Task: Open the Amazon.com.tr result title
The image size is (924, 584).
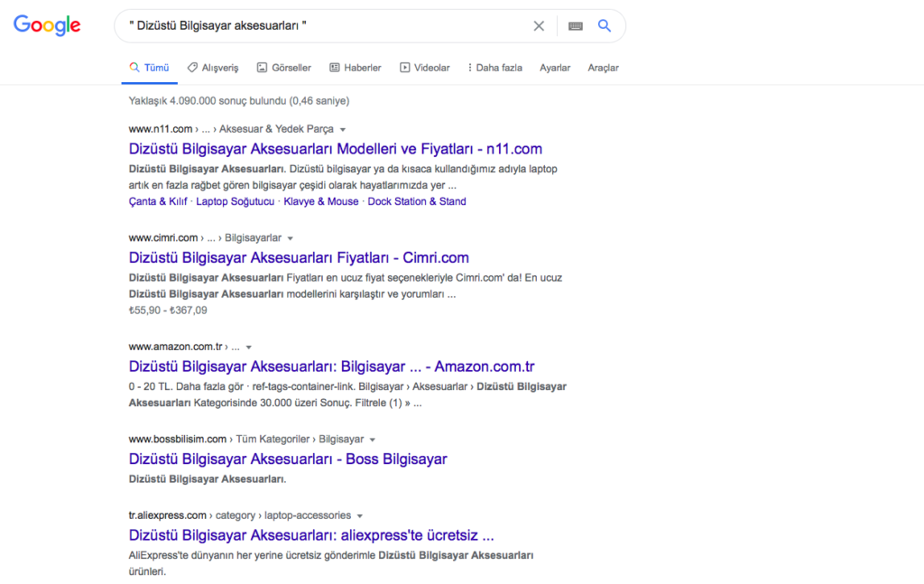Action: pyautogui.click(x=331, y=366)
